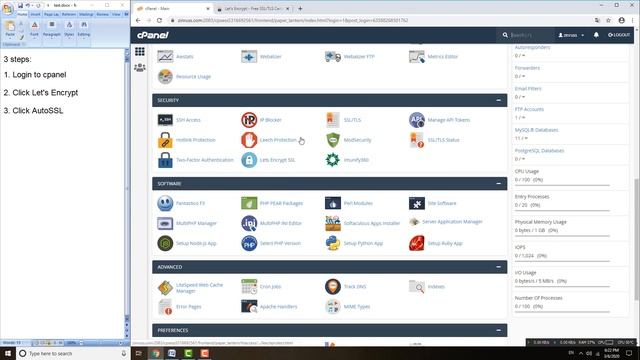This screenshot has width=640, height=360.
Task: Select the View tab in Word ribbon
Action: [116, 14]
